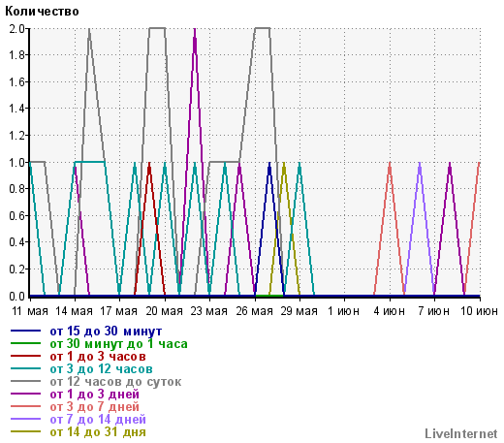The height and width of the screenshot is (443, 504).
Task: Click the olive legend line swatch
Action: pyautogui.click(x=25, y=431)
